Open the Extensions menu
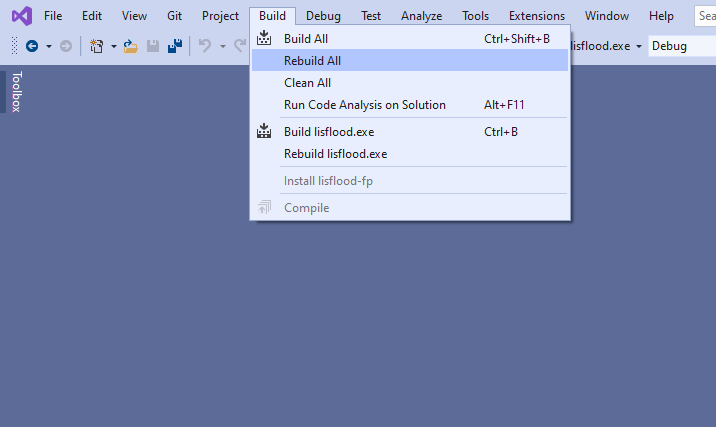The height and width of the screenshot is (427, 716). (x=537, y=16)
